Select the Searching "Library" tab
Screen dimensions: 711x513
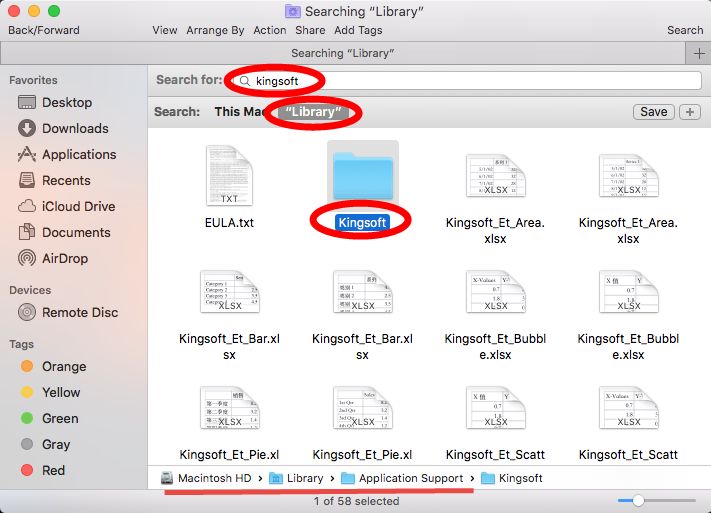coord(343,54)
